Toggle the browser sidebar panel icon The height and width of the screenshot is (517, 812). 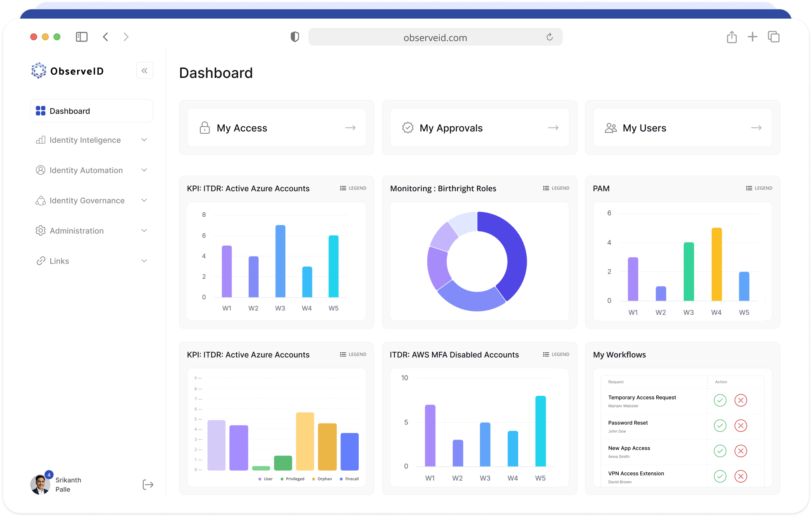click(81, 37)
